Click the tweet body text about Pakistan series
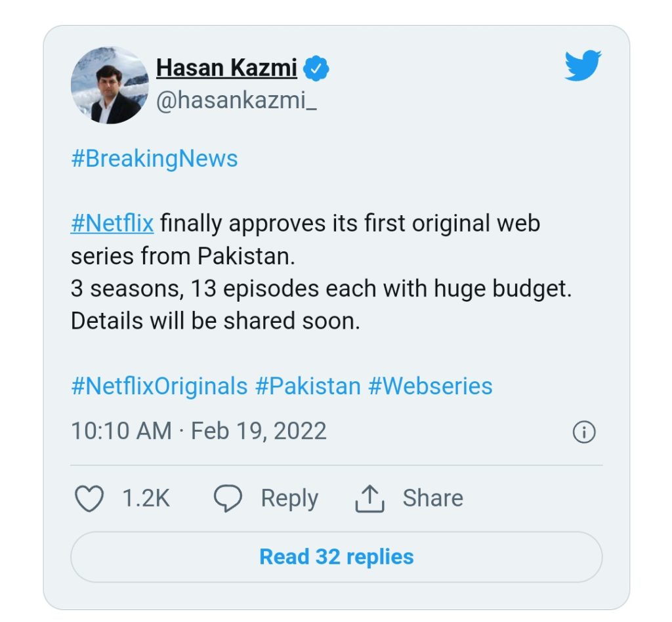Image resolution: width=672 pixels, height=622 pixels. point(321,289)
